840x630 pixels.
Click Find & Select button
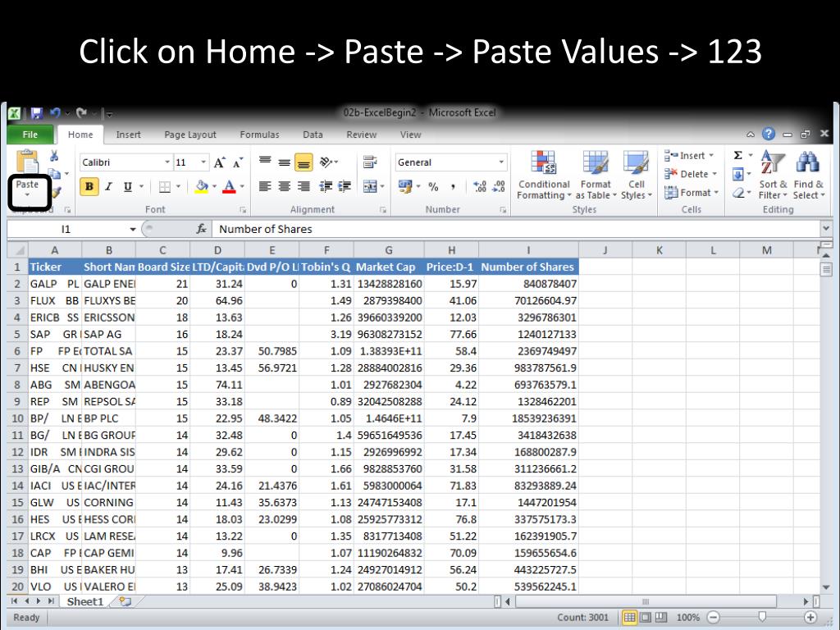(x=809, y=175)
